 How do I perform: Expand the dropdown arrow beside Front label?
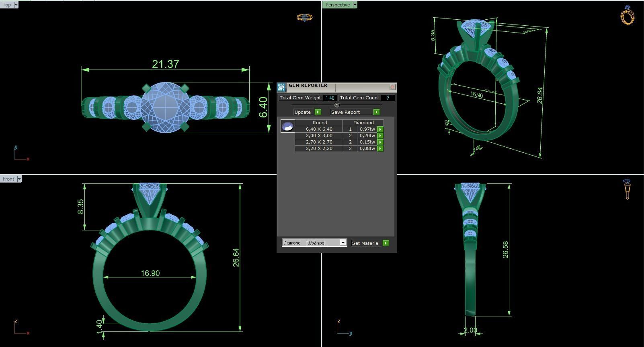[19, 179]
